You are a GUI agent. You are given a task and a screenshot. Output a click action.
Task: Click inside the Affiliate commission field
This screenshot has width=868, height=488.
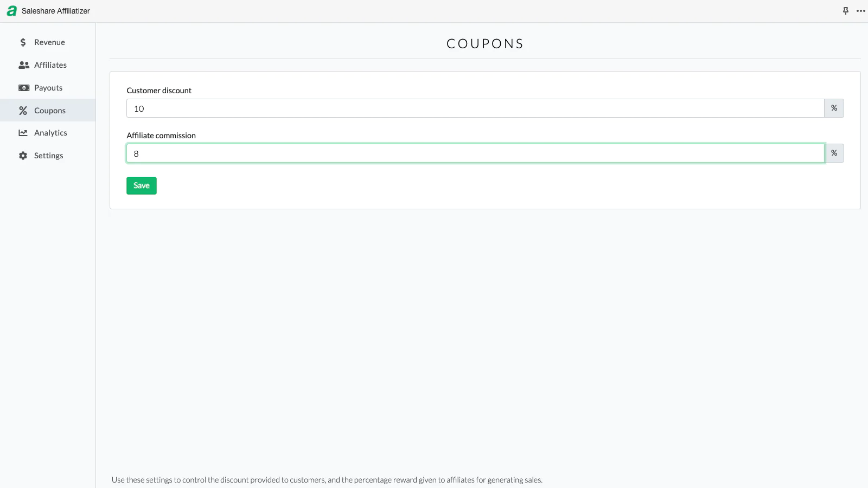coord(475,153)
